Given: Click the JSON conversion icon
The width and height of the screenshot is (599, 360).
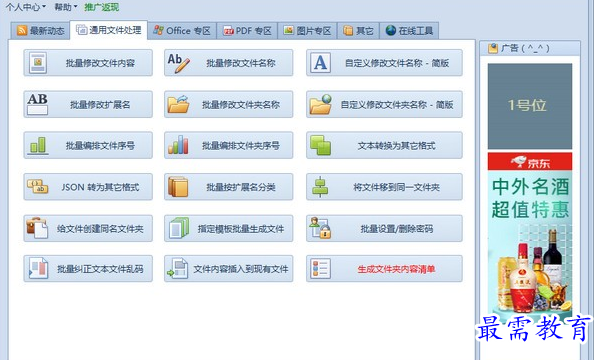Looking at the screenshot, I should (37, 186).
